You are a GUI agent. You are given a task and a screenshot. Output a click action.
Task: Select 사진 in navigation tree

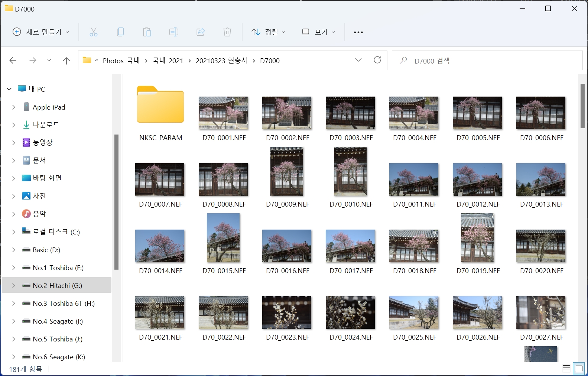39,196
